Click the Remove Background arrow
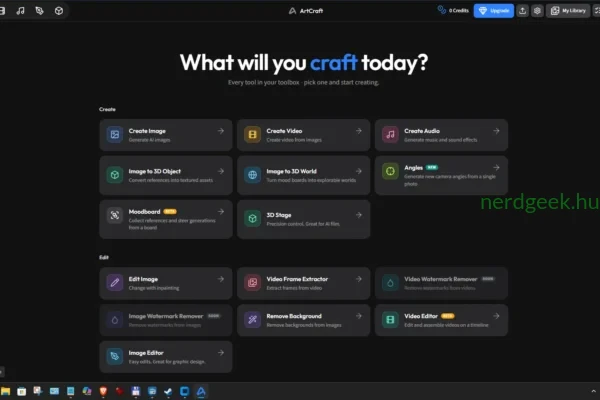 pos(359,316)
